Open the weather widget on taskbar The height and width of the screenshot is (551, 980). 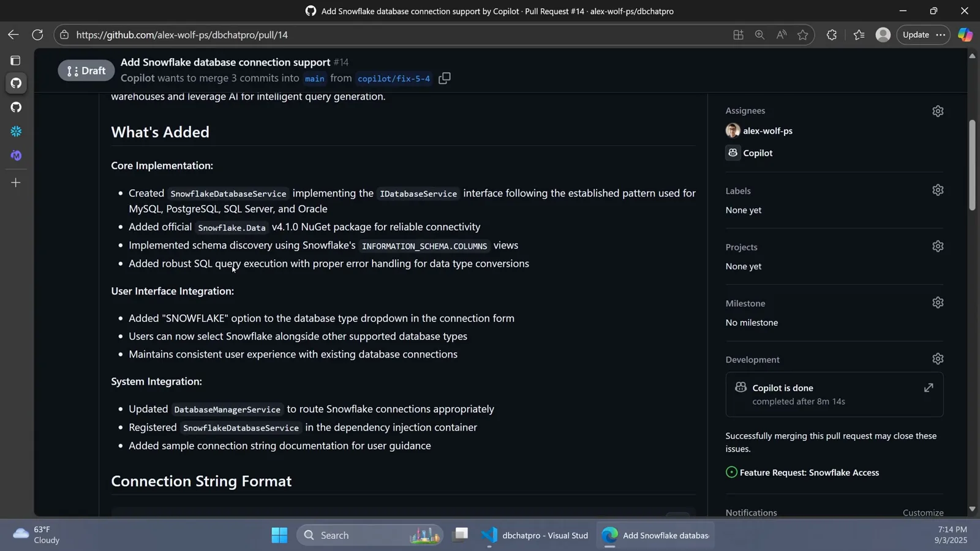(x=37, y=535)
